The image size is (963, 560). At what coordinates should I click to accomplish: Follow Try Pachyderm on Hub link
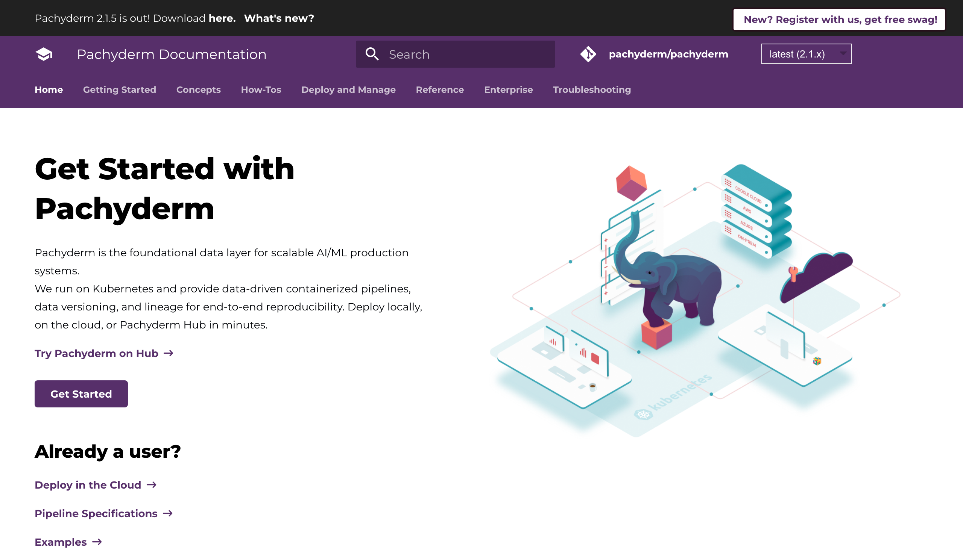pos(104,353)
